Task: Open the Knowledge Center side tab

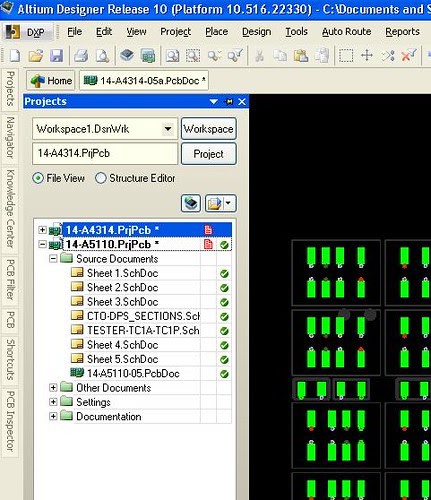Action: point(10,209)
